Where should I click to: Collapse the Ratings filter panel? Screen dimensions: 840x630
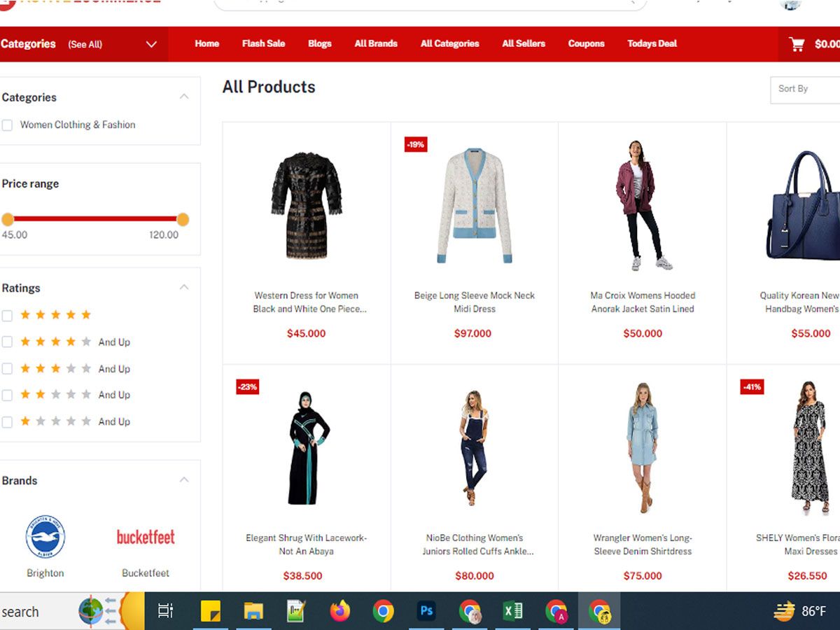pos(184,287)
